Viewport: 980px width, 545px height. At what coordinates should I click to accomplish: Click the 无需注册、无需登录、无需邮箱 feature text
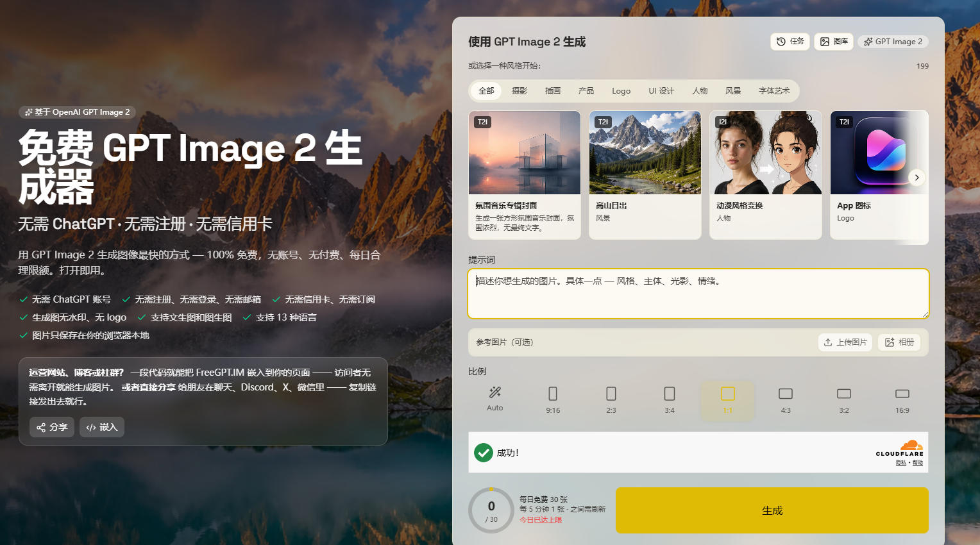coord(198,299)
